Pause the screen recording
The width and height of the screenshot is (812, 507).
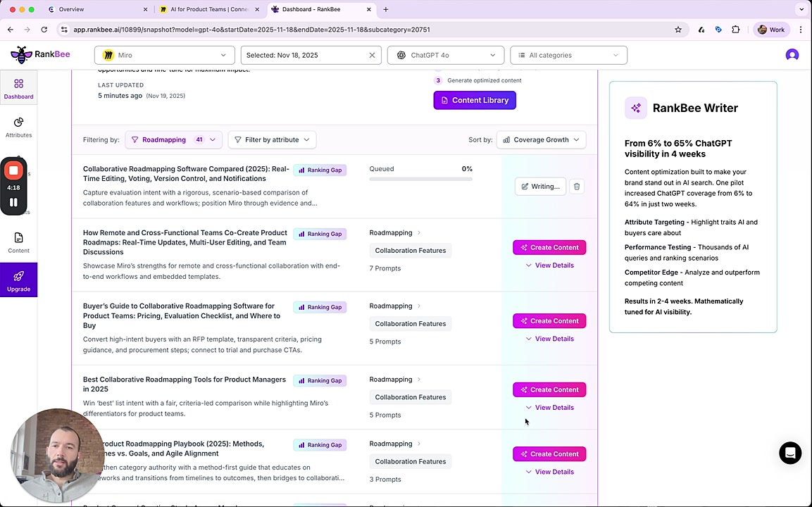click(x=13, y=202)
